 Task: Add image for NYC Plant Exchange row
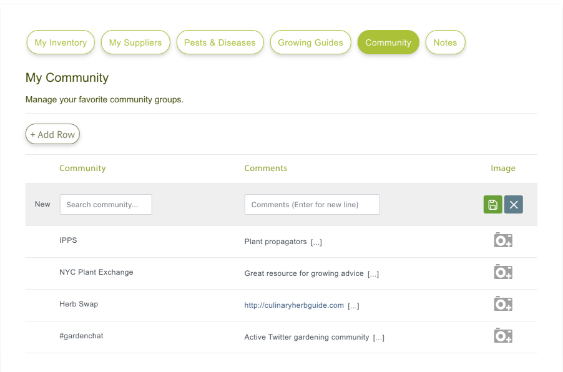pyautogui.click(x=503, y=272)
